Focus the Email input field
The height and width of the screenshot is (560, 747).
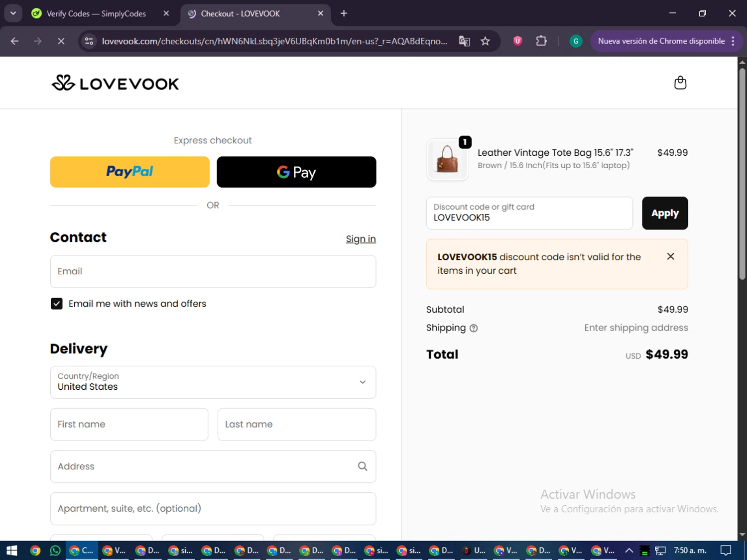213,271
